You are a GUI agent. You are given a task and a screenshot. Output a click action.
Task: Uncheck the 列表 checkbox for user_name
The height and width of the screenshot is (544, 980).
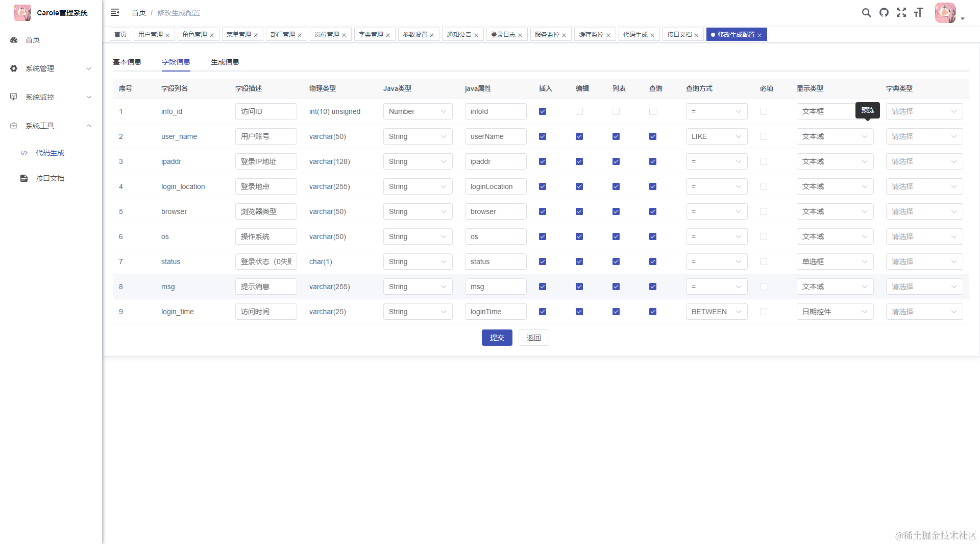616,136
